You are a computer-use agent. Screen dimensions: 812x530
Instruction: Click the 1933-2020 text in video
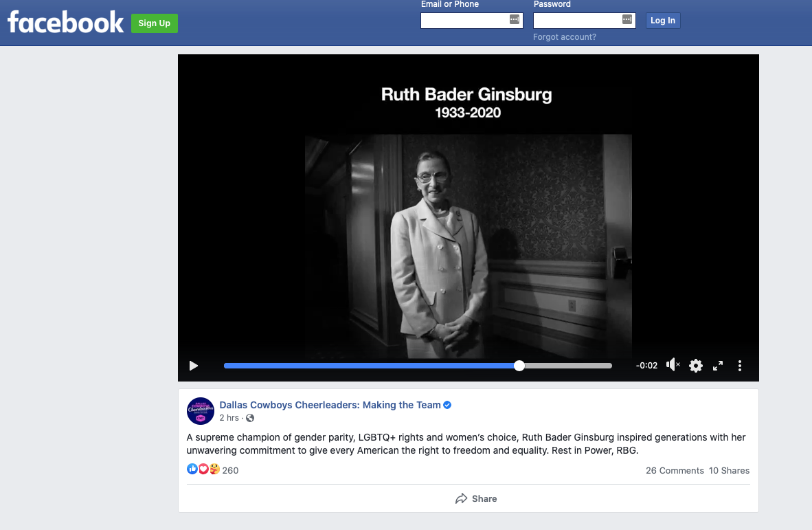click(x=468, y=113)
